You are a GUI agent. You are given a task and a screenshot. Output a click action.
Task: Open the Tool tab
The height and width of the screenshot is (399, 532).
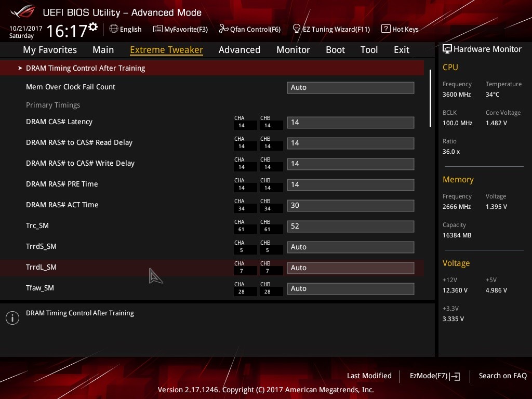[369, 49]
